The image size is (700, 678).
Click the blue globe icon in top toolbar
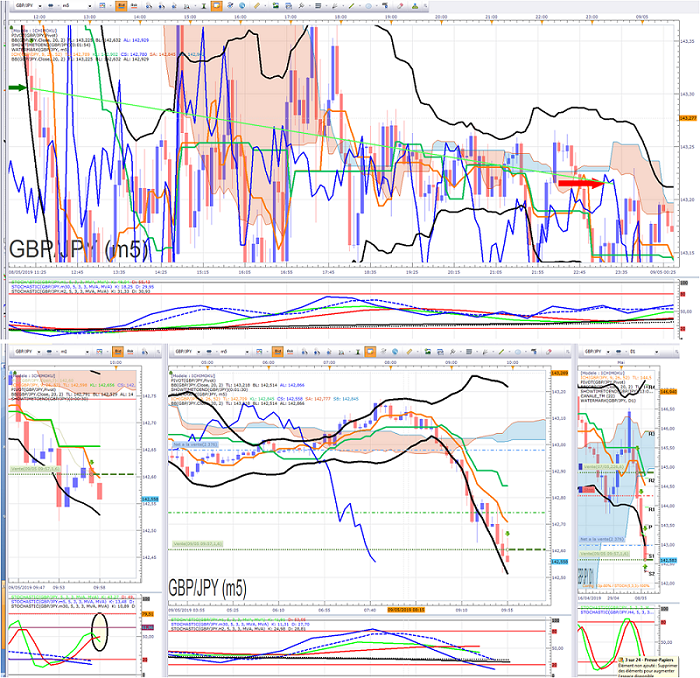(x=242, y=6)
